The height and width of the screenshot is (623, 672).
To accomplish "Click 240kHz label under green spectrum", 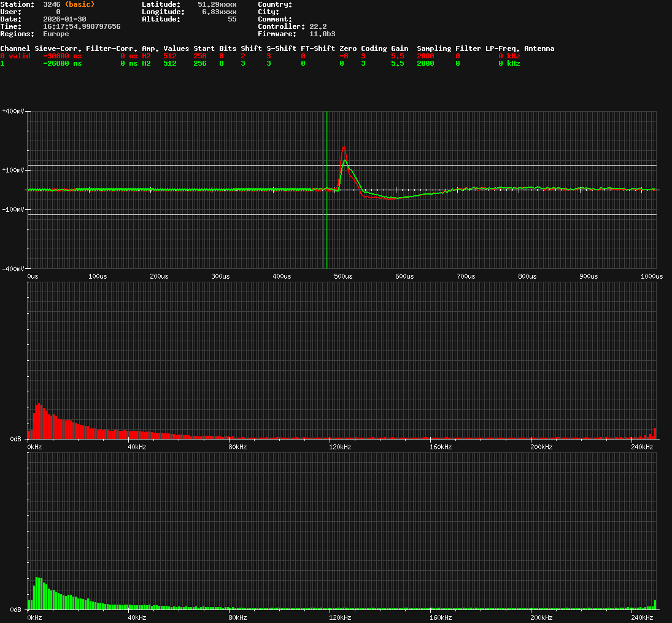I will coord(641,617).
